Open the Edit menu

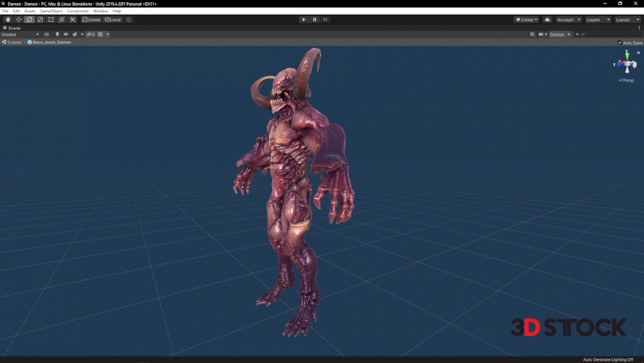coord(17,11)
